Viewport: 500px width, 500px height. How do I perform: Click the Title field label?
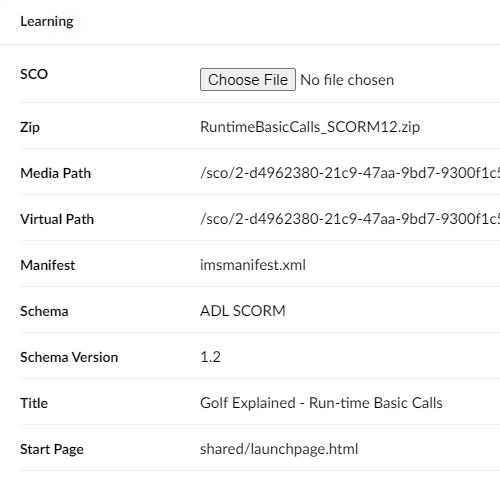tap(34, 403)
